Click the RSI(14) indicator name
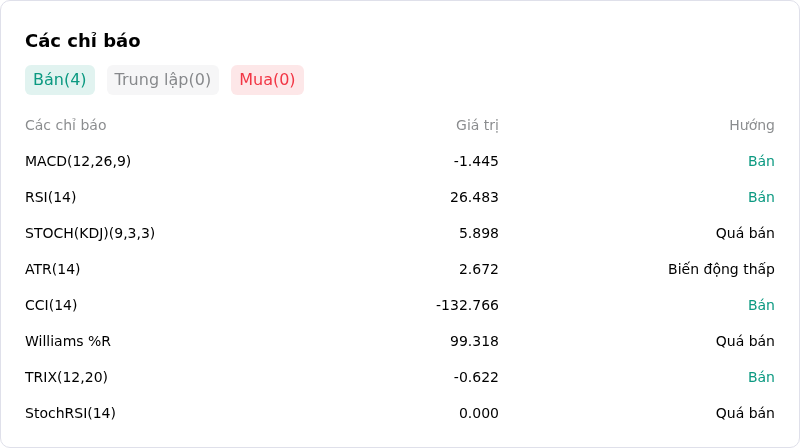 (51, 197)
